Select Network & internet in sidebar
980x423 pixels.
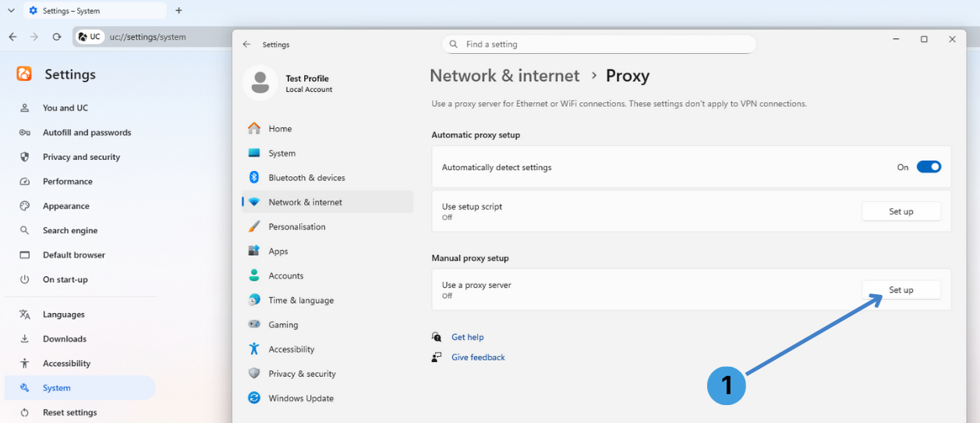(327, 202)
